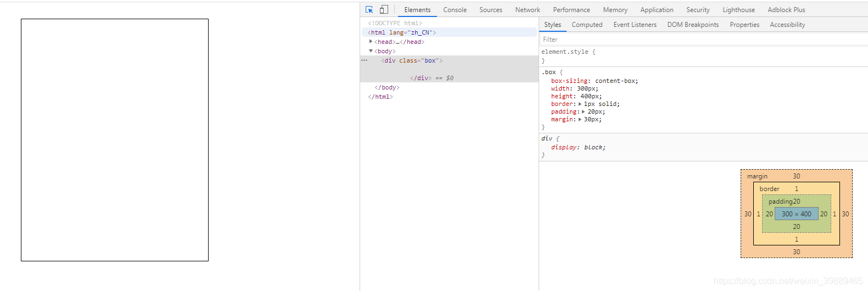Select the Event Listeners sub-tab

click(635, 25)
